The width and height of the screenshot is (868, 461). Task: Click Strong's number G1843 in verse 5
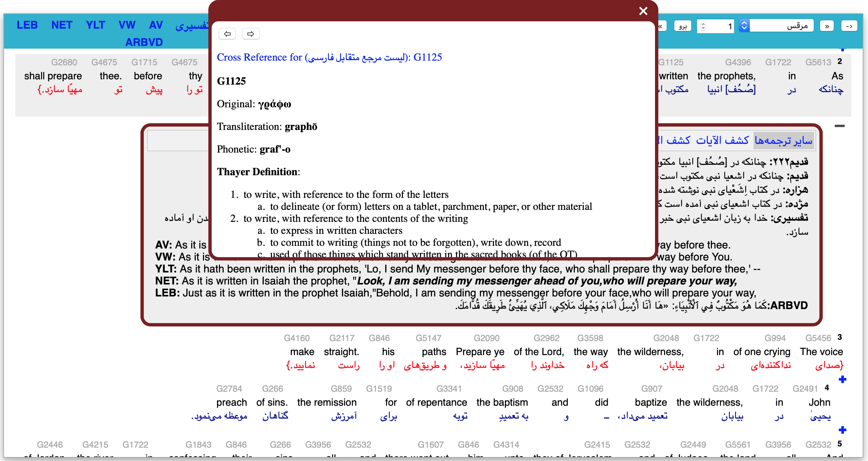[198, 445]
